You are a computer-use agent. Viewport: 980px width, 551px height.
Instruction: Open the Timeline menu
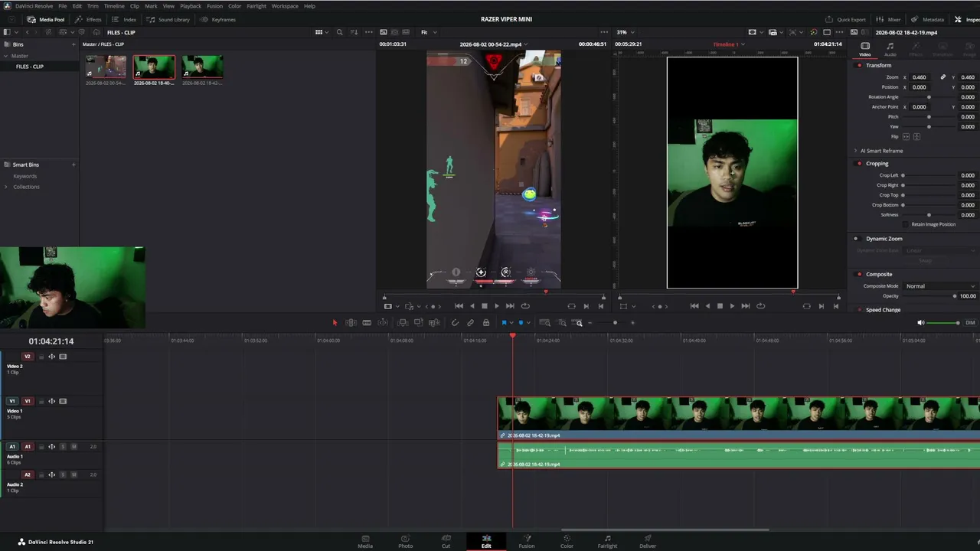(x=114, y=6)
